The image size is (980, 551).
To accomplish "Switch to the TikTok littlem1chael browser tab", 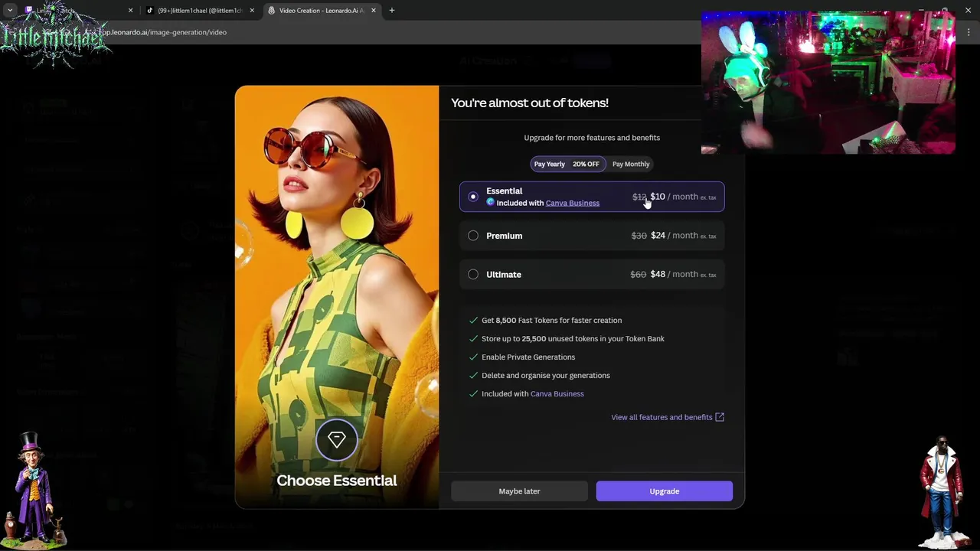I will pos(199,11).
